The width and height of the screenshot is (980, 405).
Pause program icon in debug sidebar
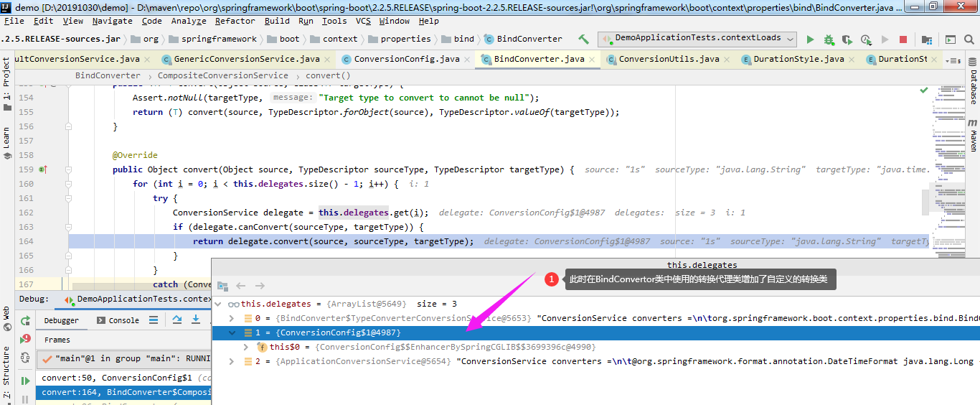tap(26, 399)
